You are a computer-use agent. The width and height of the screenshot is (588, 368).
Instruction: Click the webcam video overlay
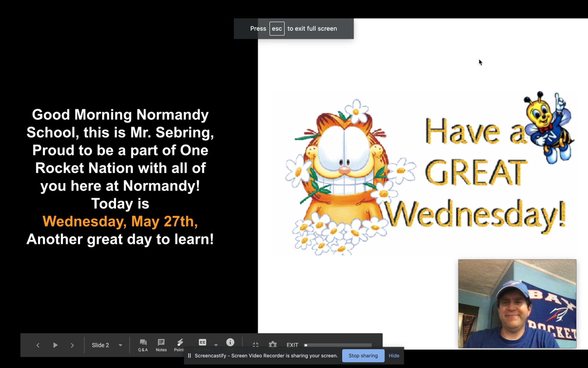[517, 304]
